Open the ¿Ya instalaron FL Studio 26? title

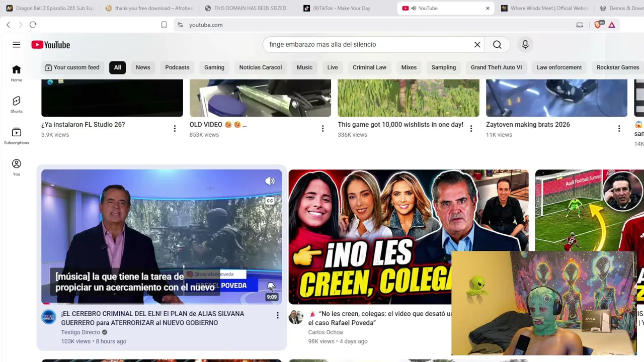(x=83, y=125)
